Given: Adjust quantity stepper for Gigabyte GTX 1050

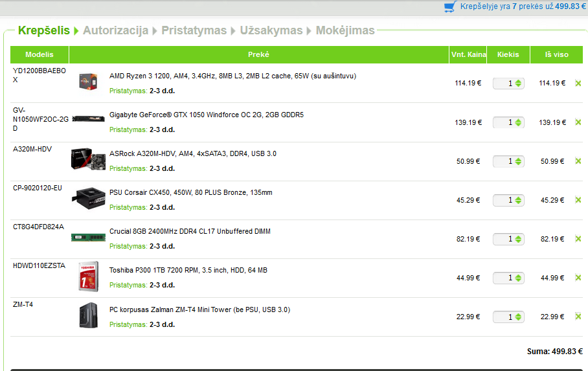Looking at the screenshot, I should (x=518, y=122).
